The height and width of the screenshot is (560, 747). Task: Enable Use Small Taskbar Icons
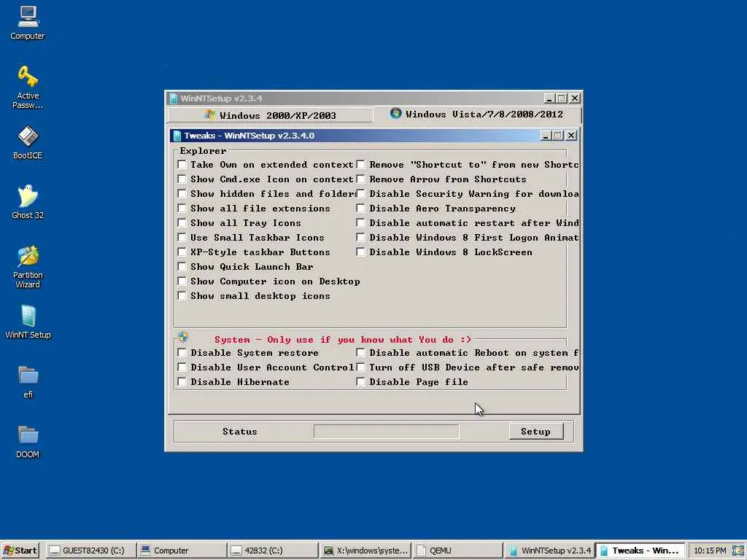(x=182, y=238)
